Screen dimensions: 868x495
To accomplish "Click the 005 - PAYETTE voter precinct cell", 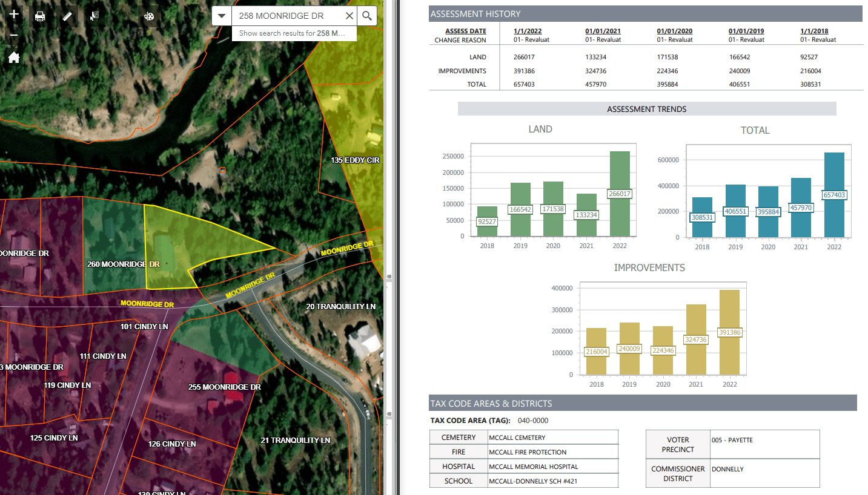I will click(x=764, y=444).
